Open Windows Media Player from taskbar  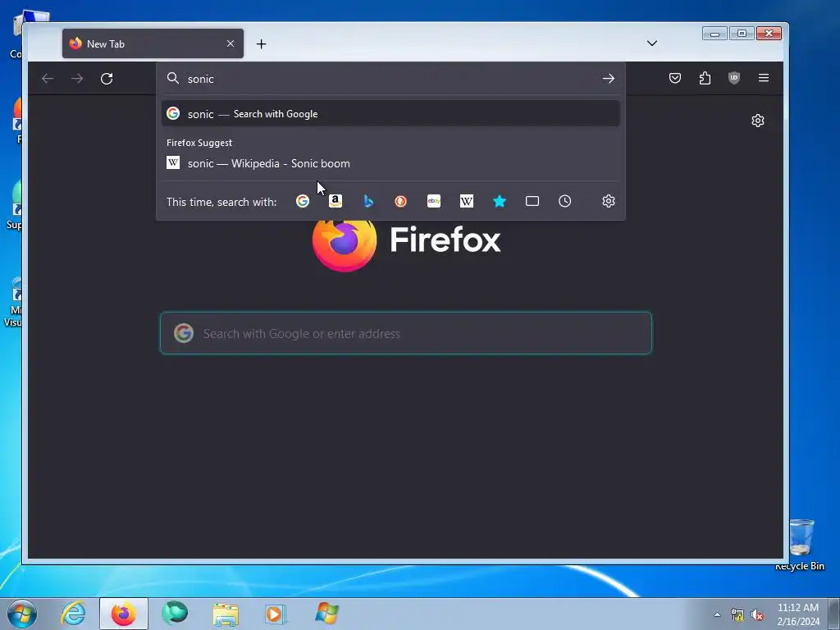coord(276,614)
